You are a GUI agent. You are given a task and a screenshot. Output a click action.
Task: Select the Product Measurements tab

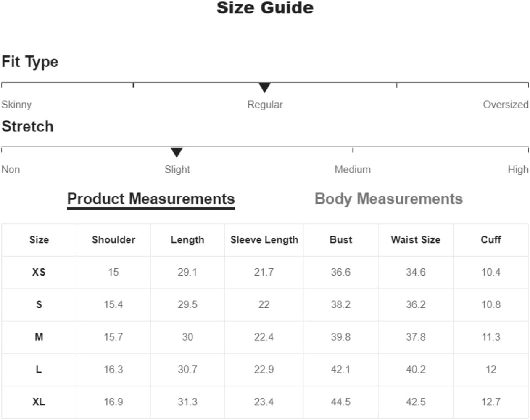(x=151, y=199)
